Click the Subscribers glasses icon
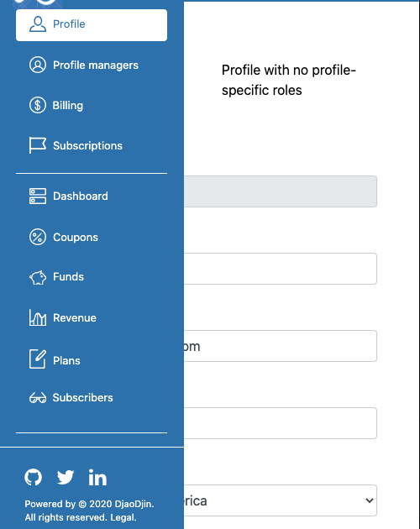The width and height of the screenshot is (420, 529). click(38, 398)
